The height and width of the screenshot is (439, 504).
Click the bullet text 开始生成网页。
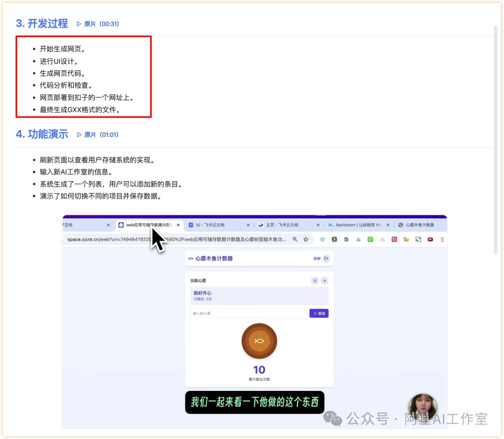coord(63,49)
